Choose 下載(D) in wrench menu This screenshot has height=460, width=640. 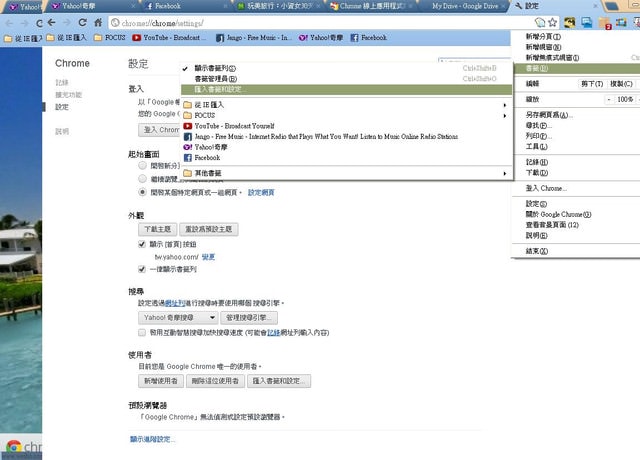click(x=576, y=173)
